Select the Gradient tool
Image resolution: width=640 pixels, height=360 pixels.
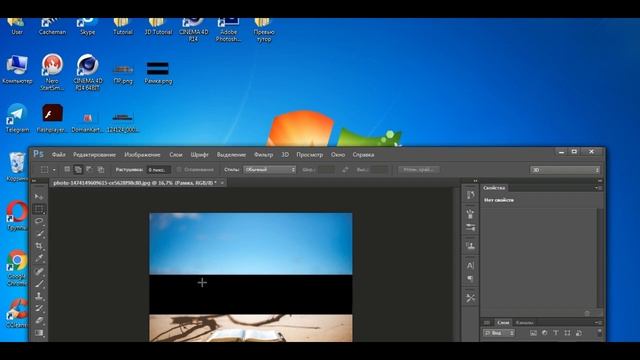pyautogui.click(x=39, y=333)
